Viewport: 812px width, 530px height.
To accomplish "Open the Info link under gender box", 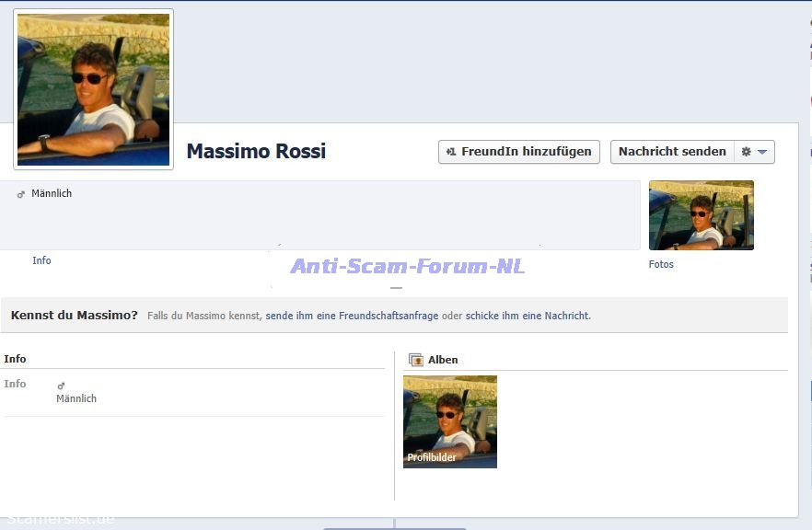I will [x=41, y=260].
